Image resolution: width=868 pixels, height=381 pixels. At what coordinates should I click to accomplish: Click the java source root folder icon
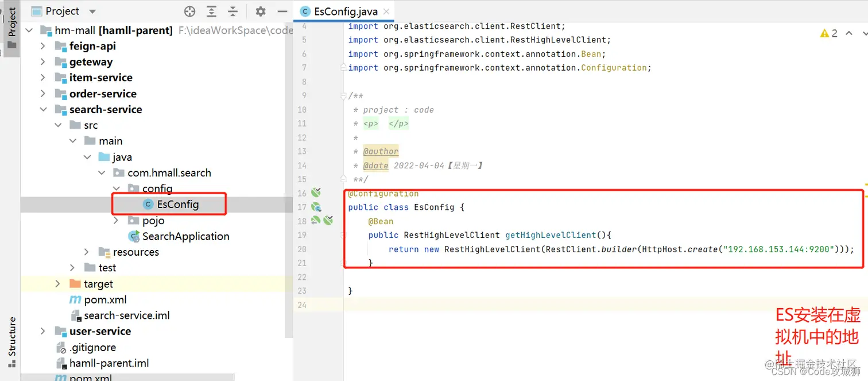click(104, 157)
